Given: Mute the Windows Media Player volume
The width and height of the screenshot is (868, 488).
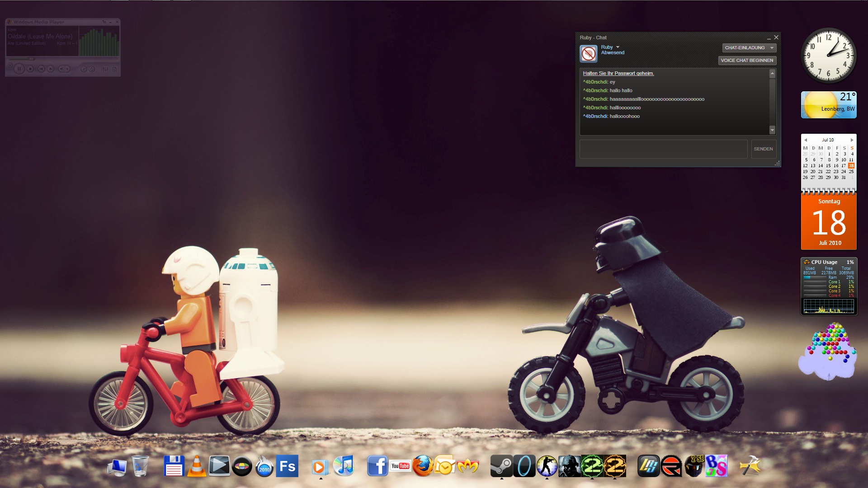Looking at the screenshot, I should 61,69.
